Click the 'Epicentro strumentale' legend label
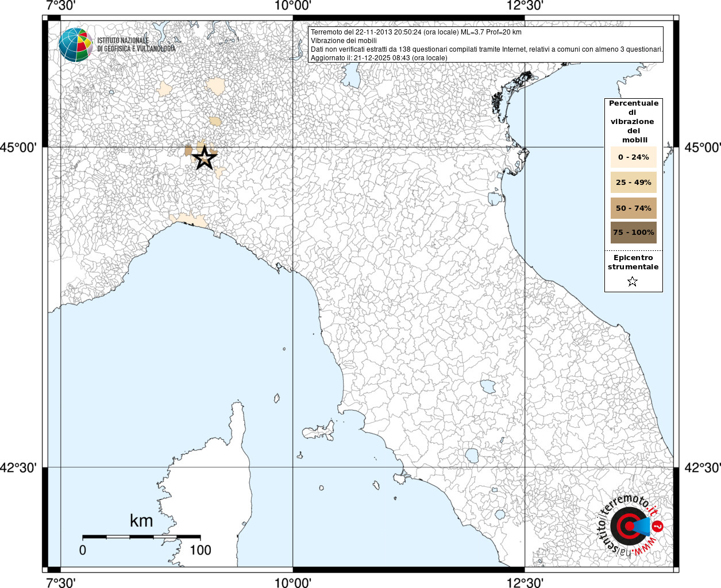The width and height of the screenshot is (721, 588). [x=633, y=262]
